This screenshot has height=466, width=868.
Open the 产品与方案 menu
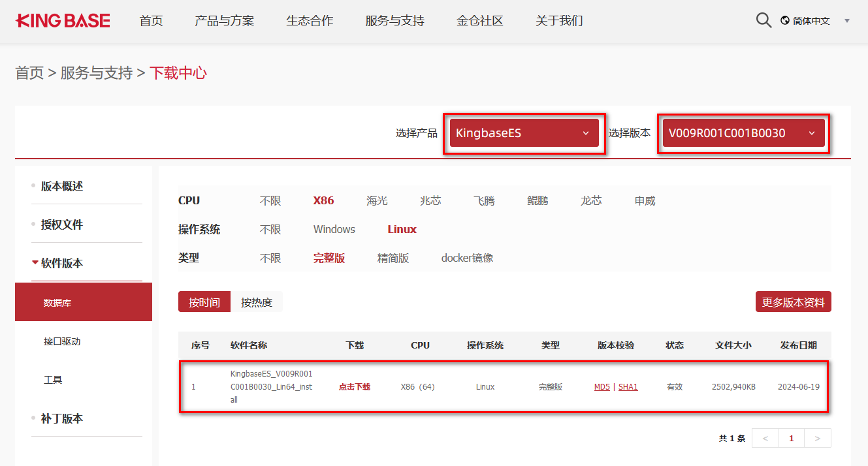[x=225, y=21]
